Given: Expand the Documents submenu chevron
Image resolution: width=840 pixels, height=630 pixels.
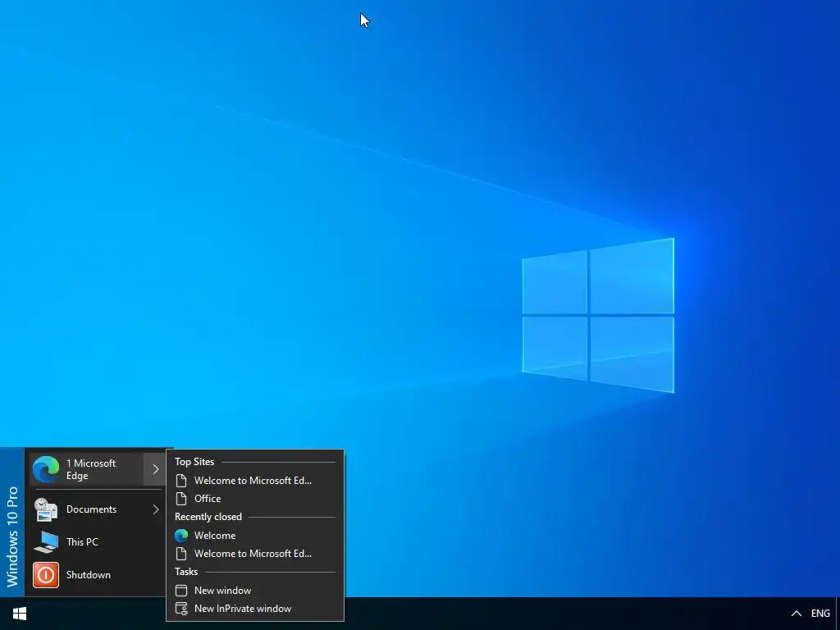Looking at the screenshot, I should click(x=156, y=509).
